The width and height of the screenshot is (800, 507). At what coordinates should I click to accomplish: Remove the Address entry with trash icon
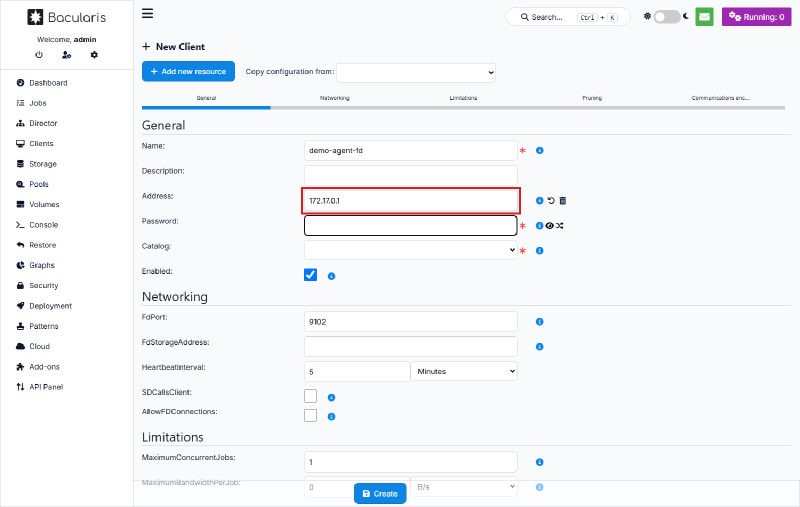tap(563, 200)
